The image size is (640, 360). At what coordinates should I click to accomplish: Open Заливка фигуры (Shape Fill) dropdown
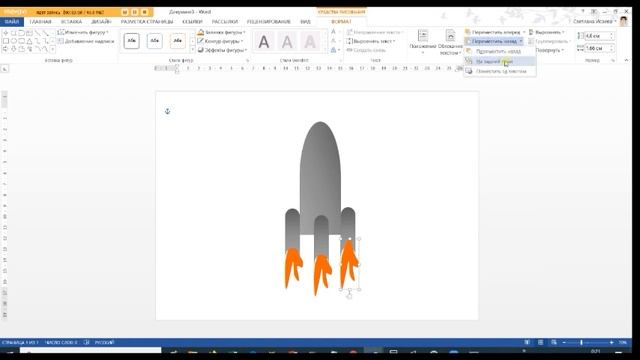click(221, 32)
